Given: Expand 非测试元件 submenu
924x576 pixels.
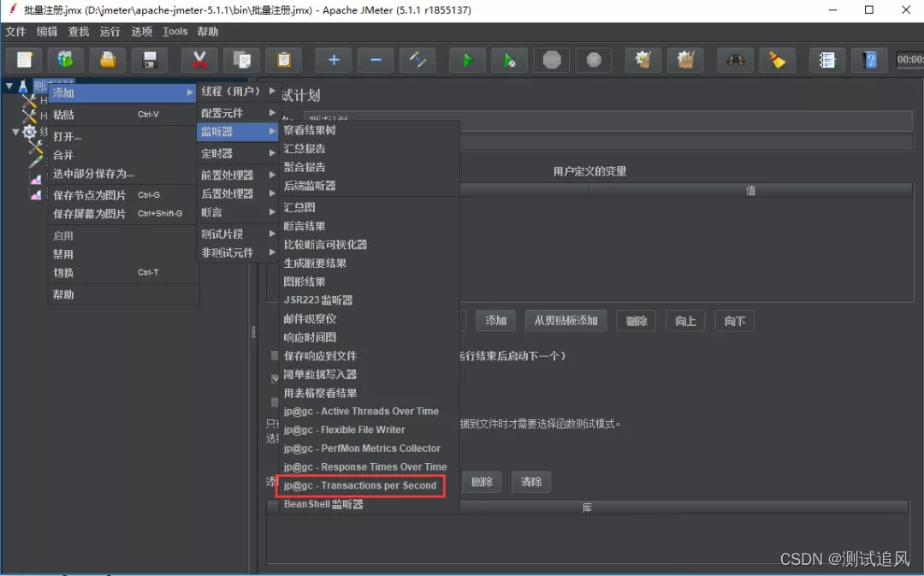Looking at the screenshot, I should [x=238, y=252].
